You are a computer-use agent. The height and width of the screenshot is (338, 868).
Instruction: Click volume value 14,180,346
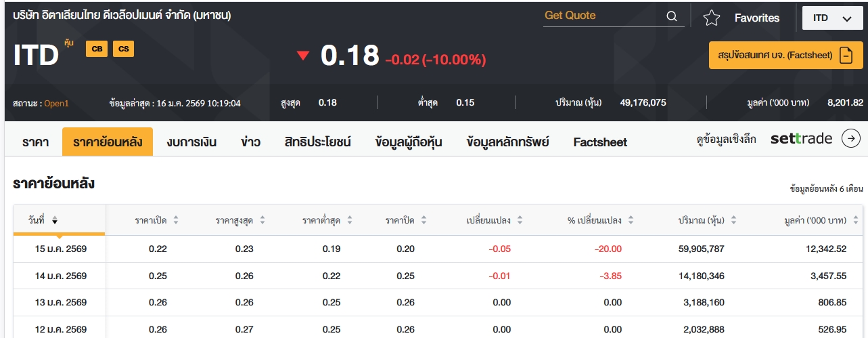tap(702, 276)
